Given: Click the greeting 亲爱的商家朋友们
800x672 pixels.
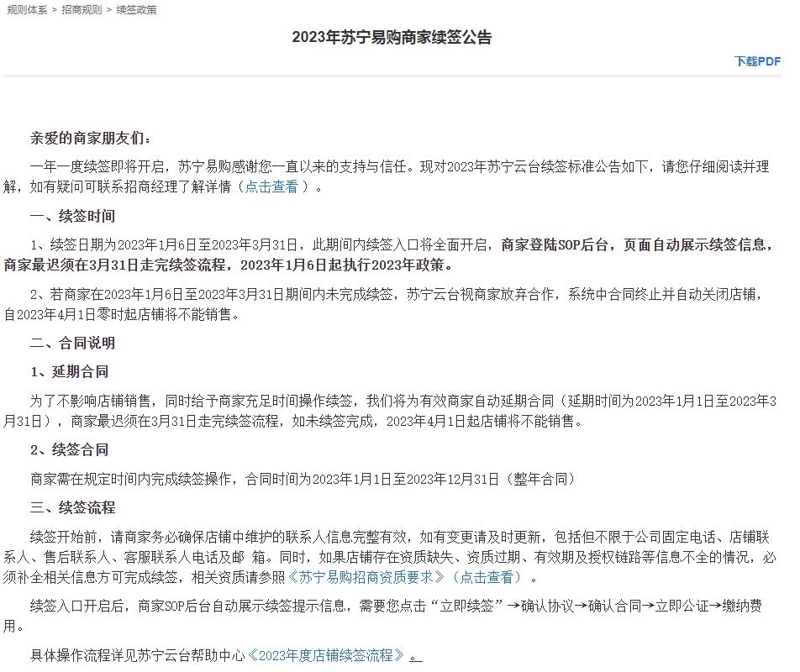Looking at the screenshot, I should click(x=90, y=138).
